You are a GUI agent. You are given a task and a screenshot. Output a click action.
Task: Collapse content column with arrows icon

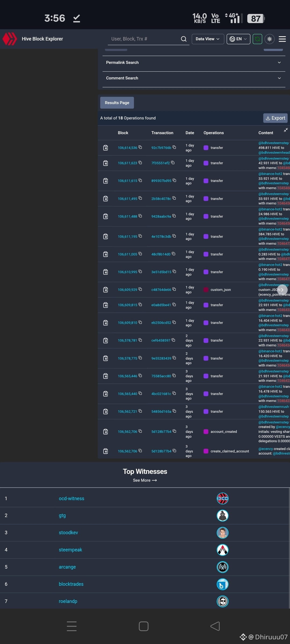[286, 130]
